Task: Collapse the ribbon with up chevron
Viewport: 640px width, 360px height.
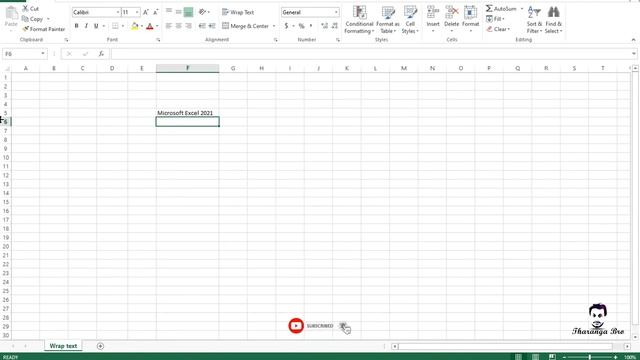Action: tap(633, 40)
